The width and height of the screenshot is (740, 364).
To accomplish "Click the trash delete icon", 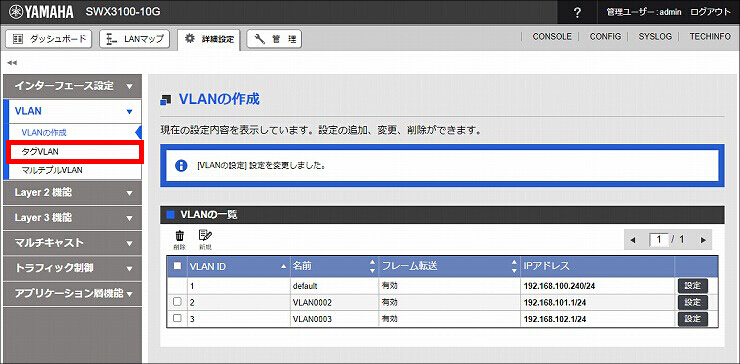I will pyautogui.click(x=180, y=239).
